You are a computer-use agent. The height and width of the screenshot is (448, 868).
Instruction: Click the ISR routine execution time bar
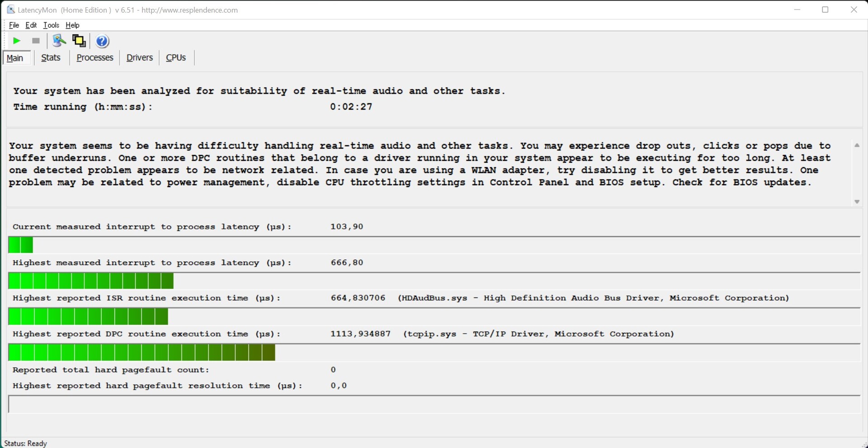coord(434,316)
